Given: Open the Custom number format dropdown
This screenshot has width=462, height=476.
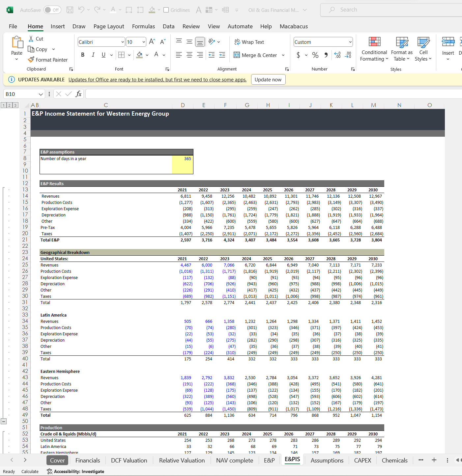Looking at the screenshot, I should [350, 42].
